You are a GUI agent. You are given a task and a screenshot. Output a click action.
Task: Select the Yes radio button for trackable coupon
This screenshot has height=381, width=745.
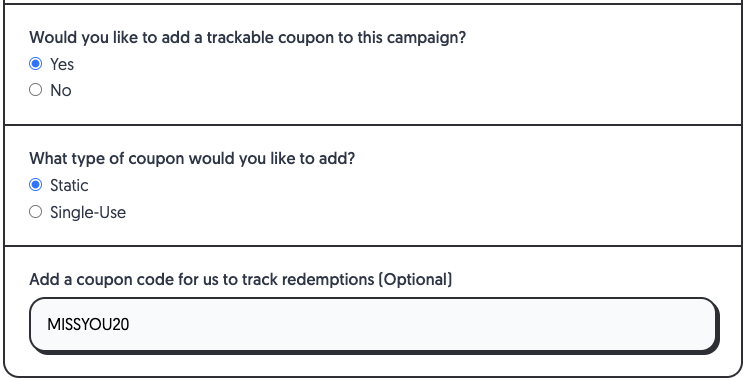pos(36,64)
